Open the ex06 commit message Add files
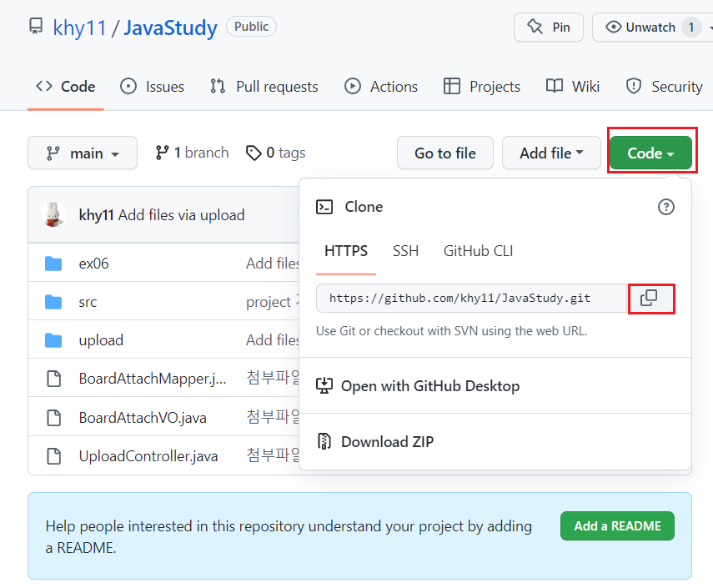The width and height of the screenshot is (713, 588). pyautogui.click(x=273, y=264)
